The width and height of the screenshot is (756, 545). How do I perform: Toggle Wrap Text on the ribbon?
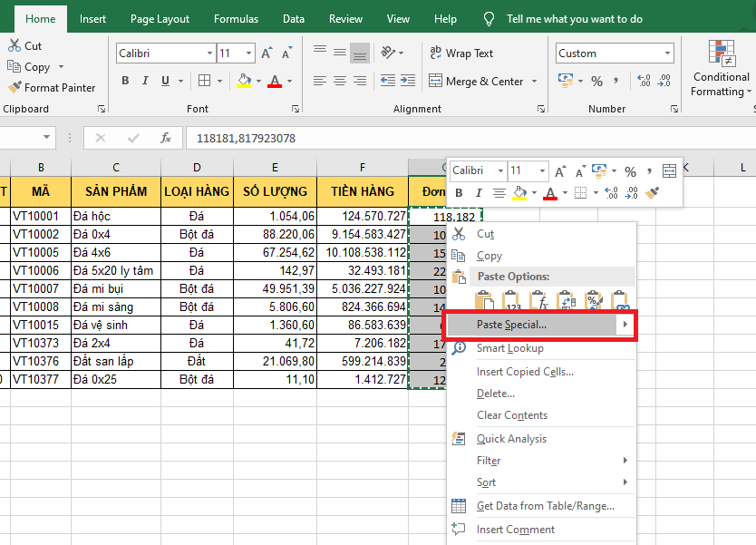click(x=461, y=54)
